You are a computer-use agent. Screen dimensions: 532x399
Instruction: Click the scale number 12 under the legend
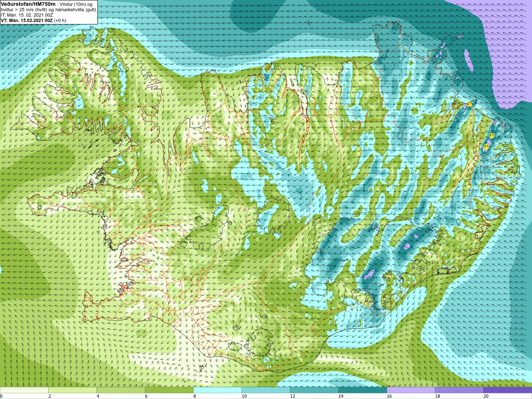(293, 396)
